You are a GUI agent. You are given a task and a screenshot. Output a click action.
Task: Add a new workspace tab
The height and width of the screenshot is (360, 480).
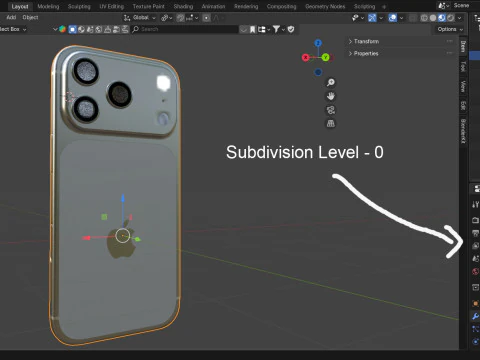click(384, 7)
